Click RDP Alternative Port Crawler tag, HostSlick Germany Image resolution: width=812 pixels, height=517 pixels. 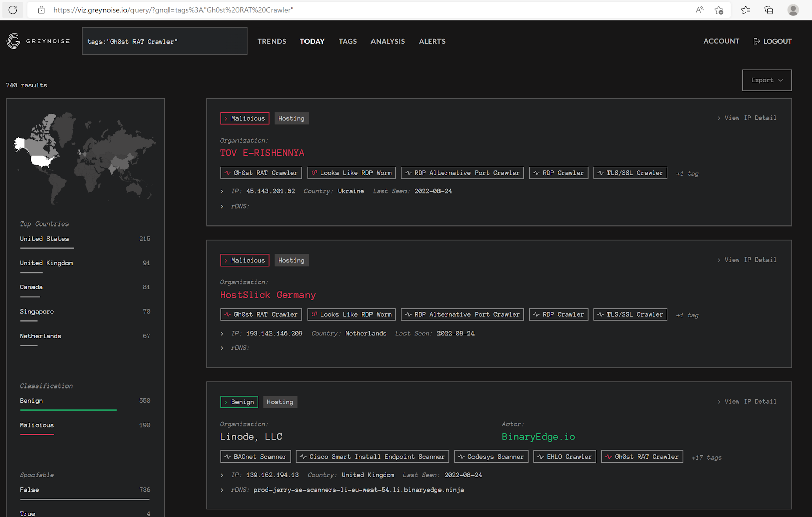coord(462,314)
